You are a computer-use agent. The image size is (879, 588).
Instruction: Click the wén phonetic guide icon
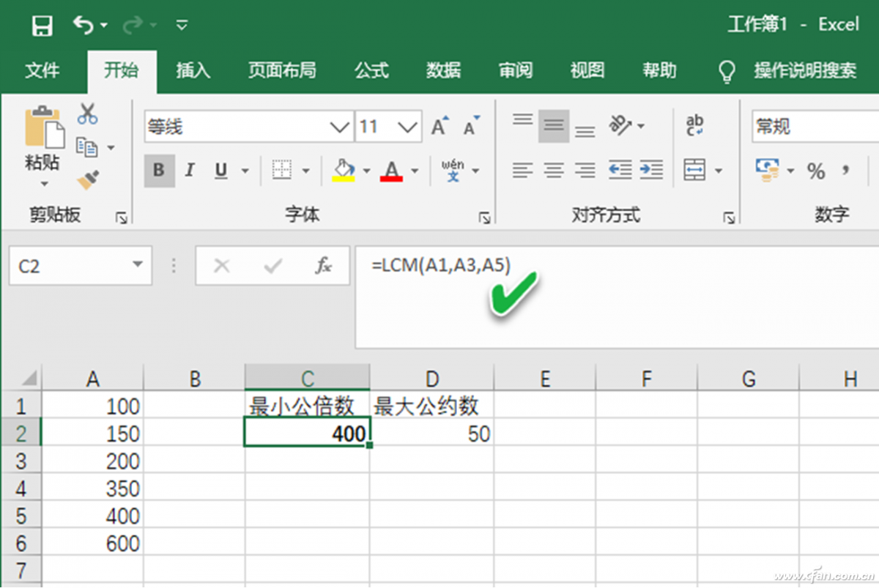[453, 170]
